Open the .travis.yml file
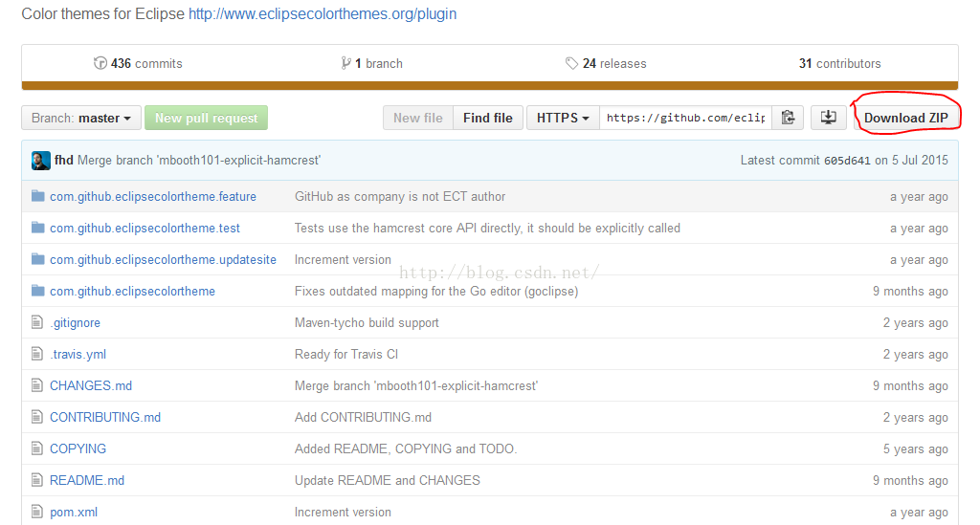The height and width of the screenshot is (525, 980). (x=78, y=355)
